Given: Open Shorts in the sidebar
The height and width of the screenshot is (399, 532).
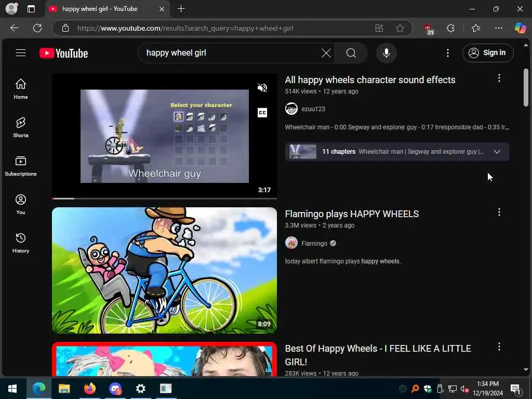Looking at the screenshot, I should click(21, 127).
